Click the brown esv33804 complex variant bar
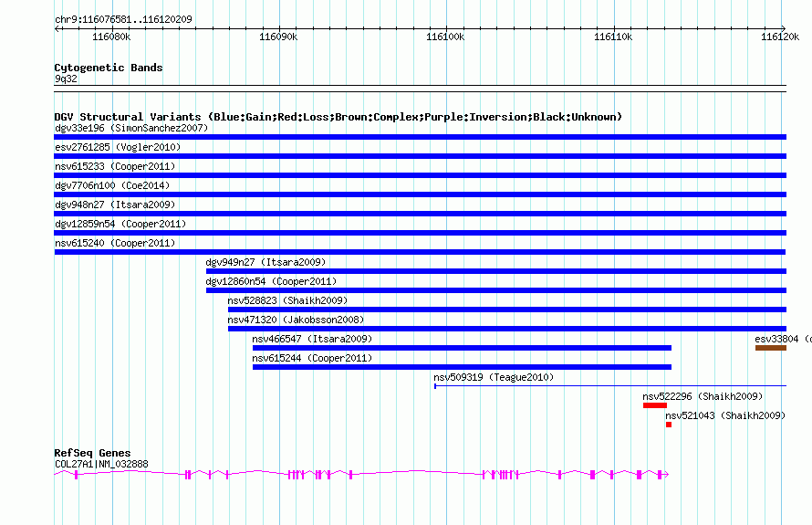 click(x=771, y=348)
